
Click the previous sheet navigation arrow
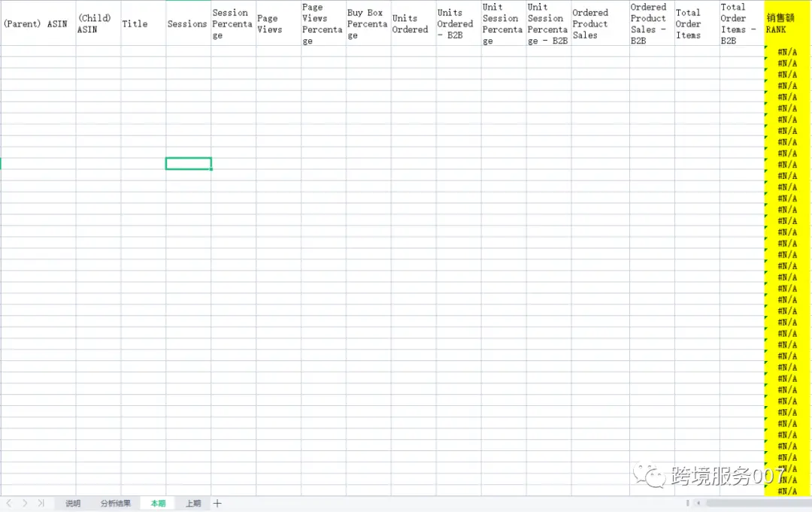pos(9,503)
